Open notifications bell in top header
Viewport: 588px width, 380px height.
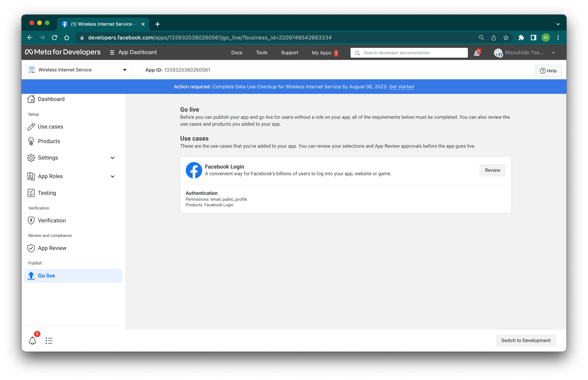tap(477, 53)
